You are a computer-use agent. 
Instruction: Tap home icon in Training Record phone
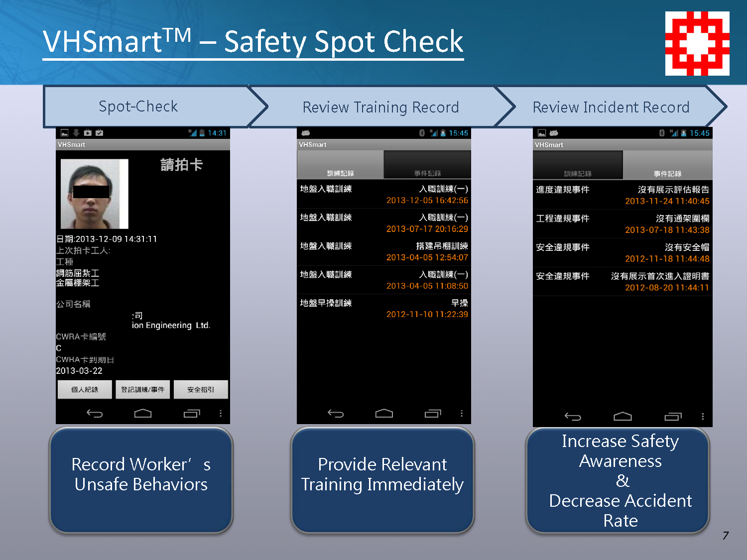[384, 413]
